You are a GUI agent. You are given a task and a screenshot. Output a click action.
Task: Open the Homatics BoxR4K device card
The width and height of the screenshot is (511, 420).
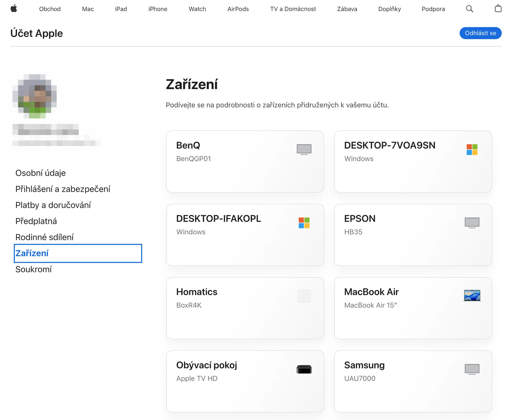pyautogui.click(x=245, y=308)
